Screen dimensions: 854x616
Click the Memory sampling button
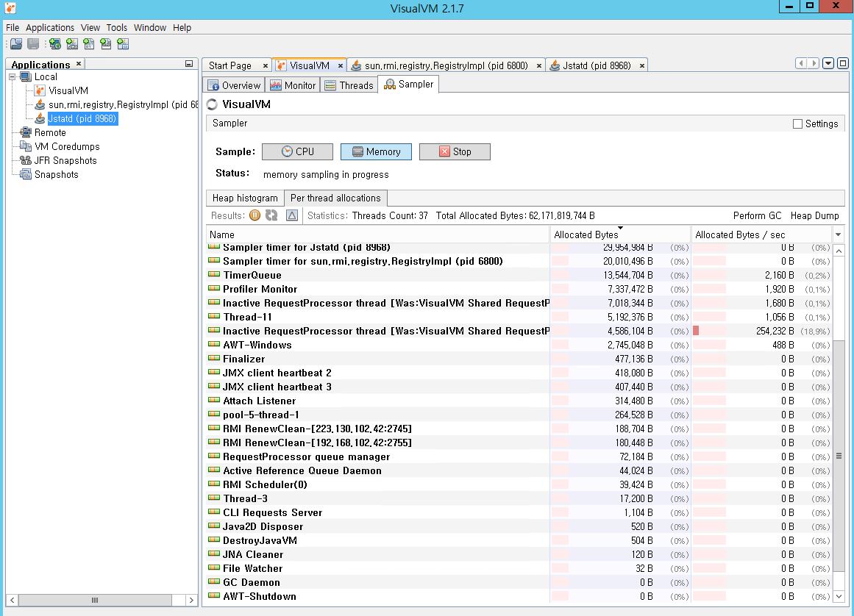(x=376, y=152)
